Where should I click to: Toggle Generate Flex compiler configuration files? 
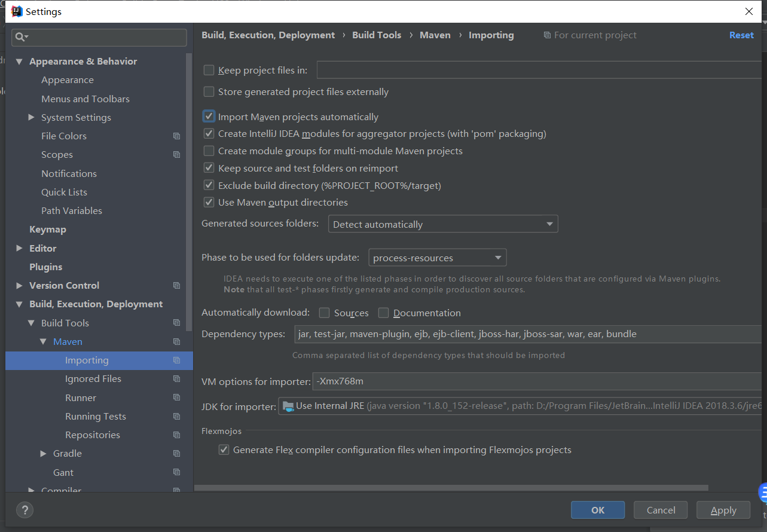tap(224, 450)
